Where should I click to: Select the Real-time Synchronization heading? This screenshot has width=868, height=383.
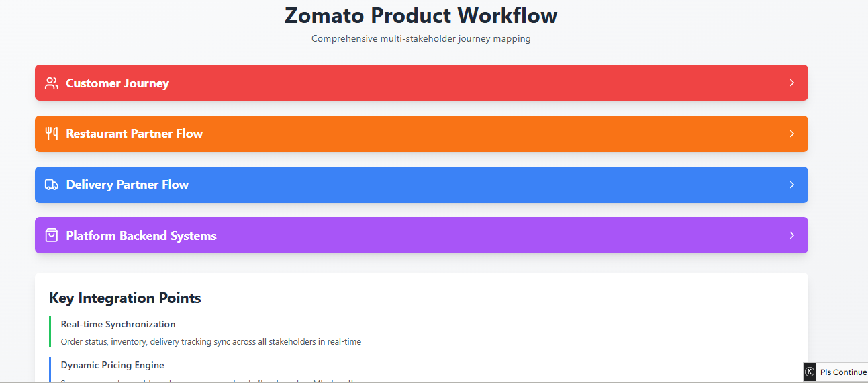click(118, 324)
